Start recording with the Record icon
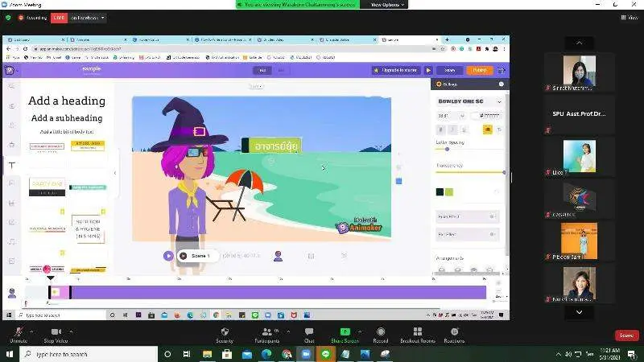This screenshot has width=644, height=362. click(x=380, y=331)
